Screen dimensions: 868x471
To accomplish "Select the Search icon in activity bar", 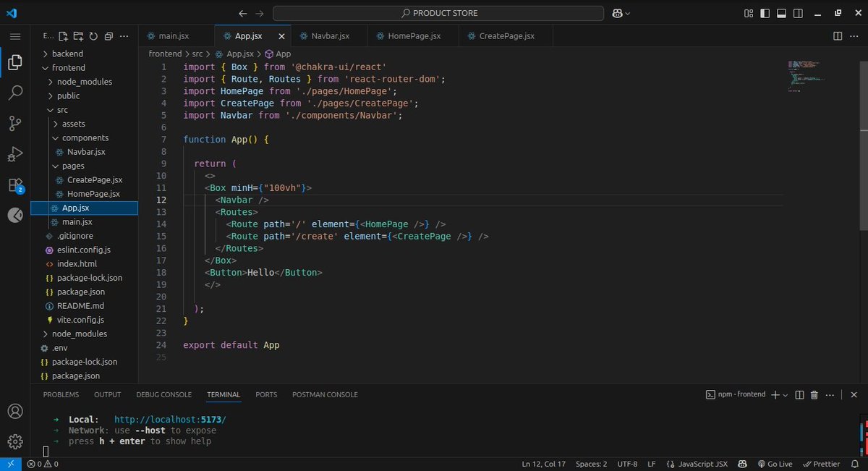I will pos(15,93).
